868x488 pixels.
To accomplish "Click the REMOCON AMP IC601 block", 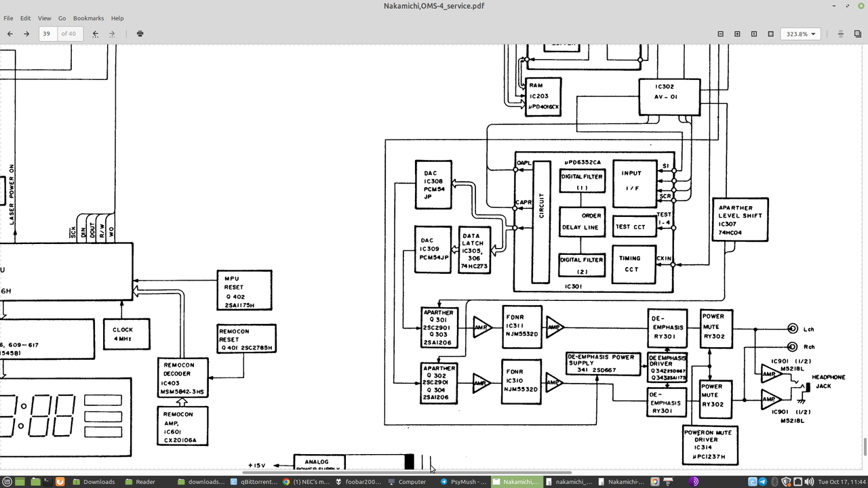I will click(x=182, y=426).
